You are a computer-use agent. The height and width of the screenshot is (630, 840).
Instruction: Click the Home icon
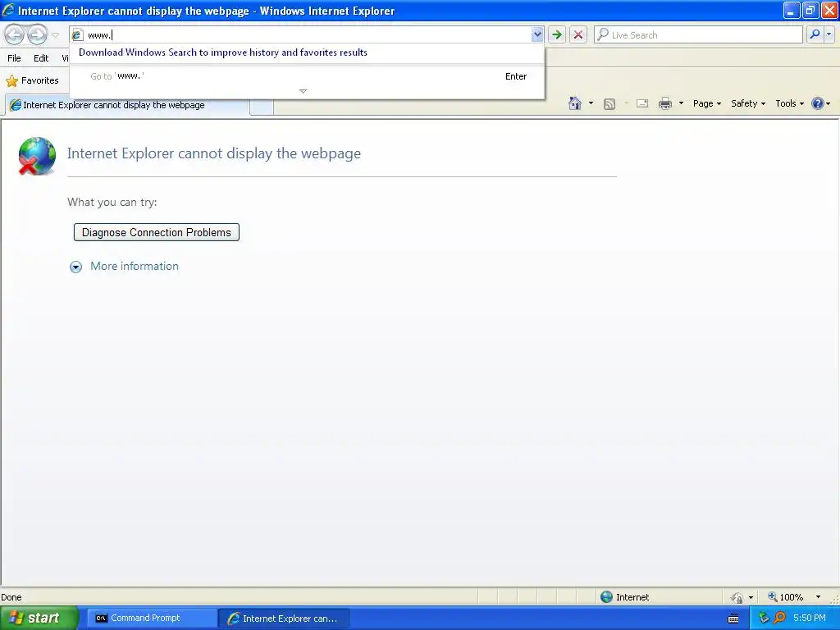[x=575, y=103]
